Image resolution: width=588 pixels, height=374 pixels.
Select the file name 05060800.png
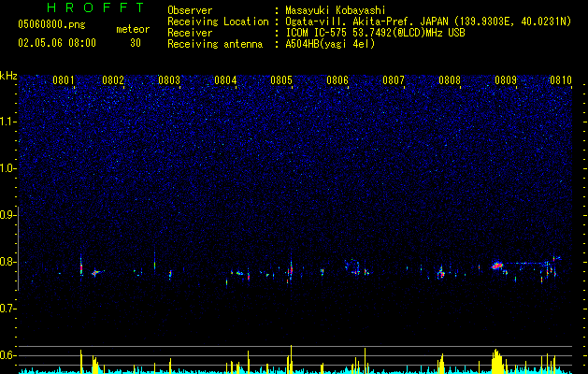coord(51,25)
